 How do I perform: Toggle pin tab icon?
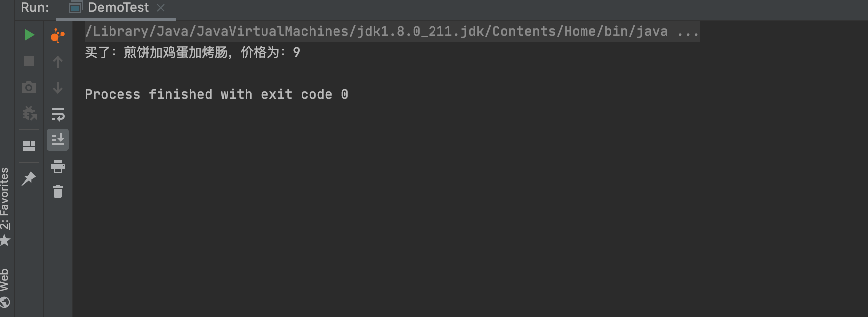tap(29, 178)
